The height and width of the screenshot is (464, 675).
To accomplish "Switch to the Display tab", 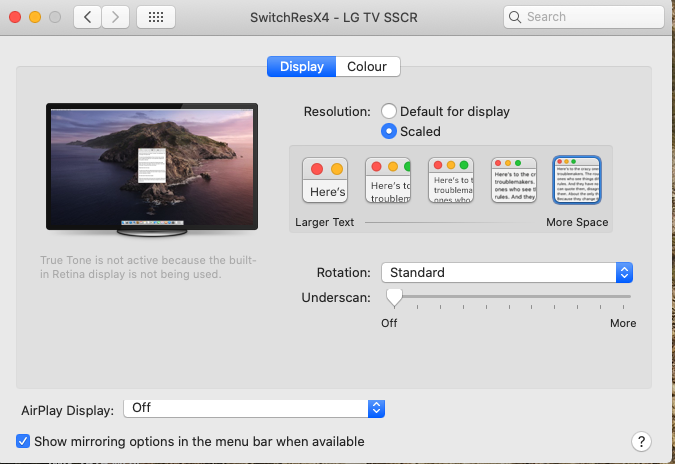I will [x=301, y=67].
